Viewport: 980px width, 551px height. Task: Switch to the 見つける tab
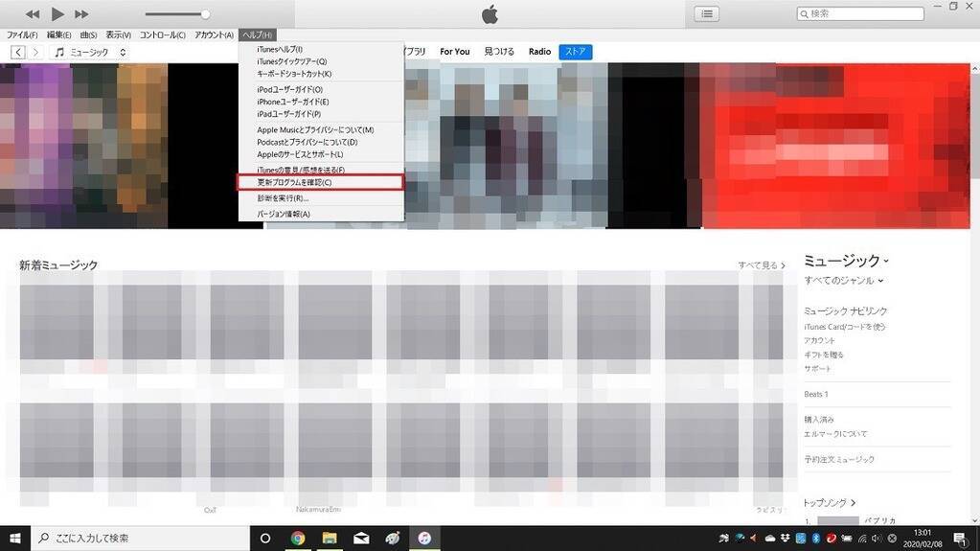click(499, 52)
